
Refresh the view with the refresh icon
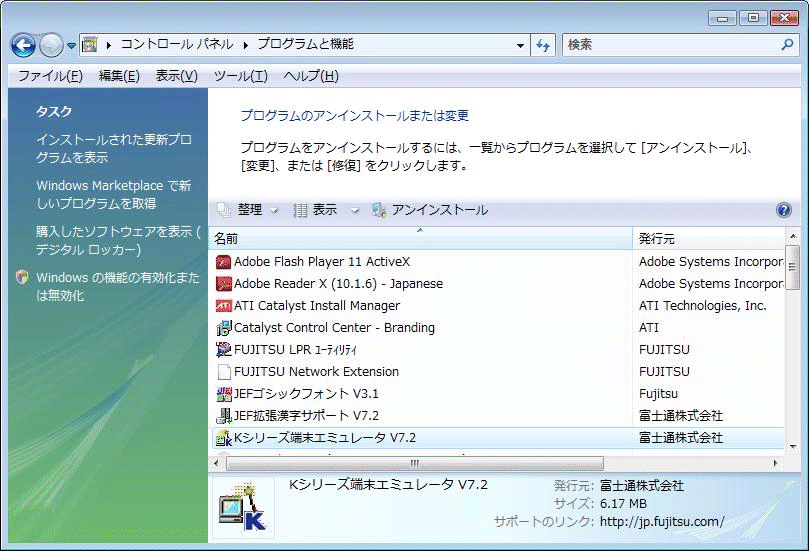[543, 45]
